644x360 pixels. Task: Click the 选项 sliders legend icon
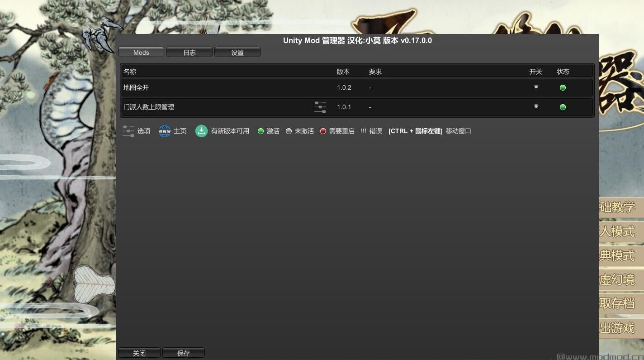tap(128, 131)
